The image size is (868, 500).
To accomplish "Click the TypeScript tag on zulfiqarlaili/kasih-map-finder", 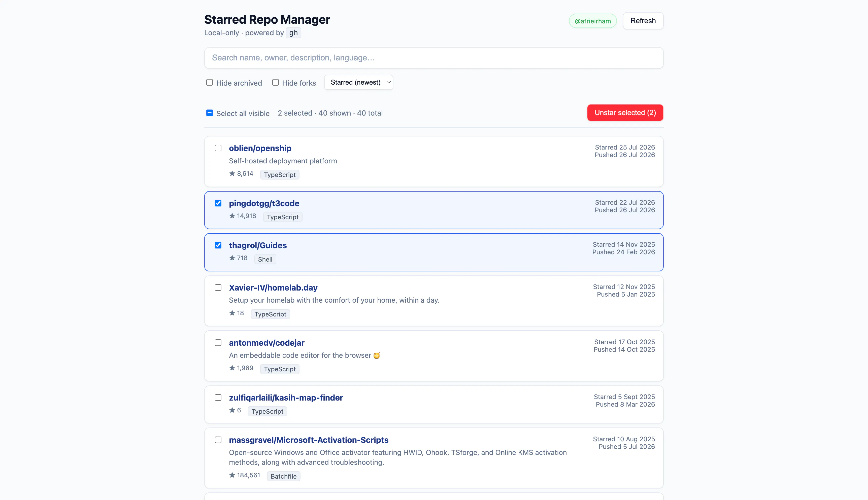I will click(267, 411).
